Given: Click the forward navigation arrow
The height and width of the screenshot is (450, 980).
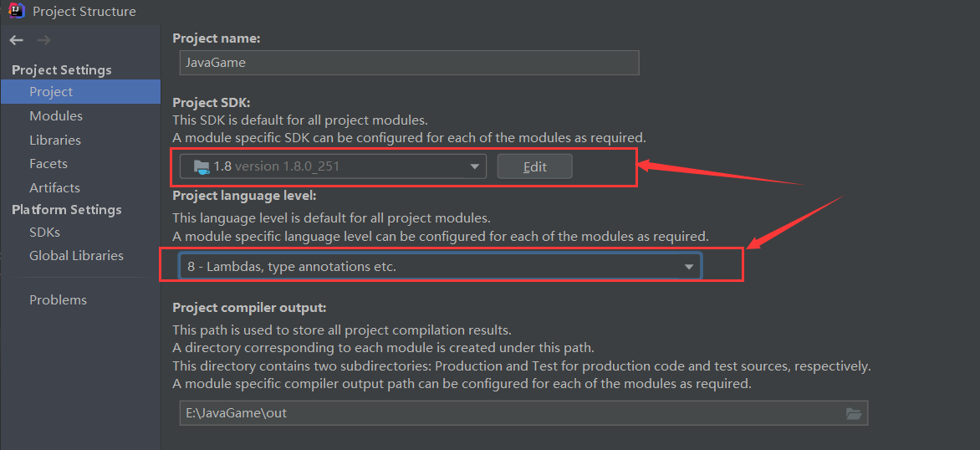Looking at the screenshot, I should pos(43,41).
